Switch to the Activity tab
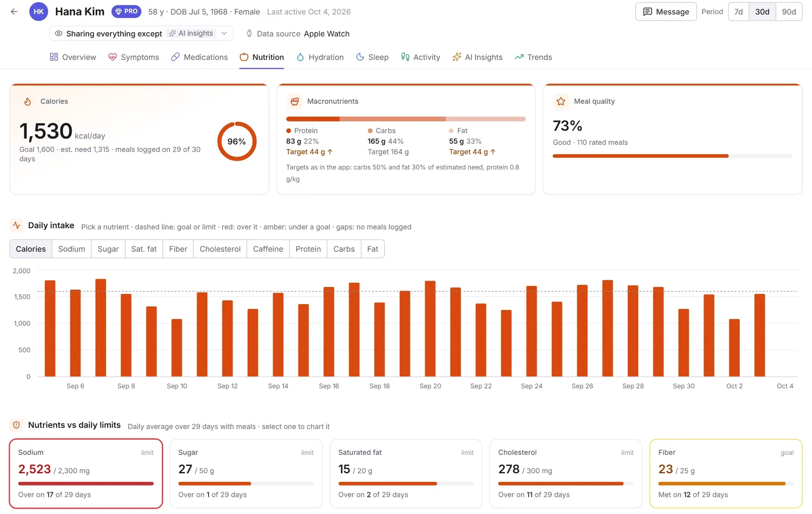Image resolution: width=812 pixels, height=514 pixels. tap(420, 57)
